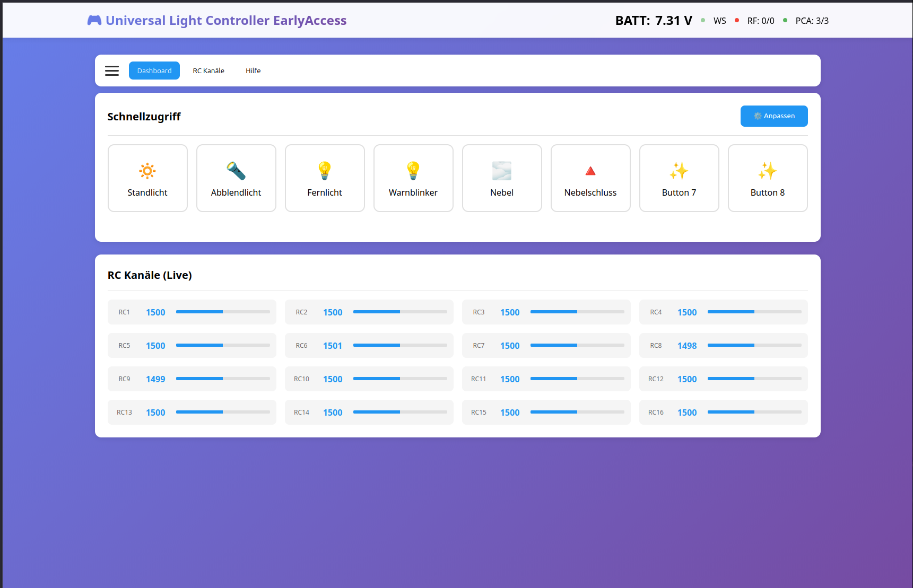Click the Button 7 sparkles icon

(x=679, y=171)
